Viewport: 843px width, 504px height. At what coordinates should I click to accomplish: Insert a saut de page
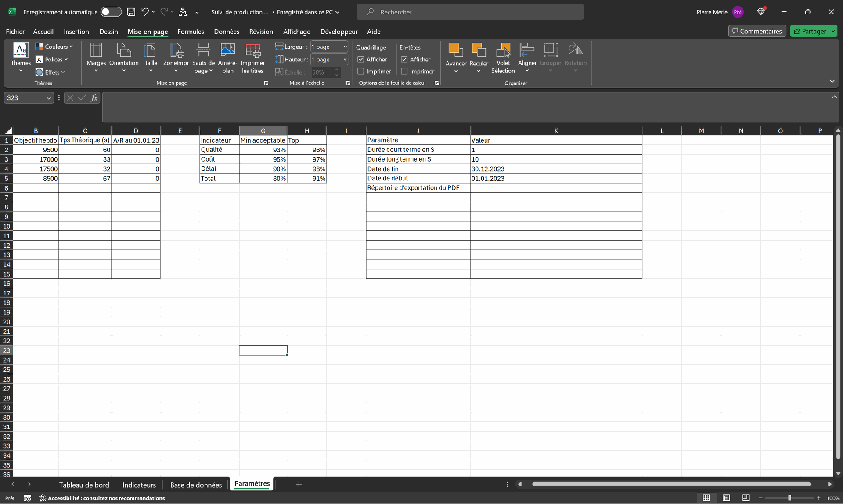coord(203,58)
